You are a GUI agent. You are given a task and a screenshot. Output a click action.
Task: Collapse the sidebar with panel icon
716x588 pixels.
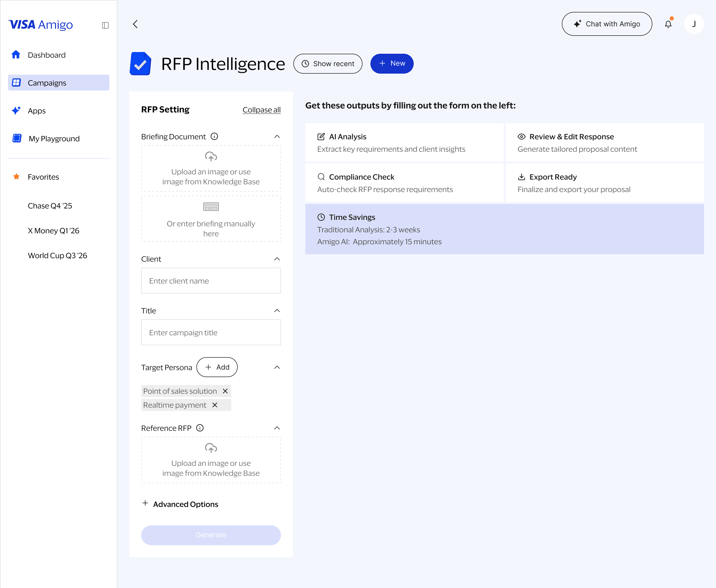[105, 25]
